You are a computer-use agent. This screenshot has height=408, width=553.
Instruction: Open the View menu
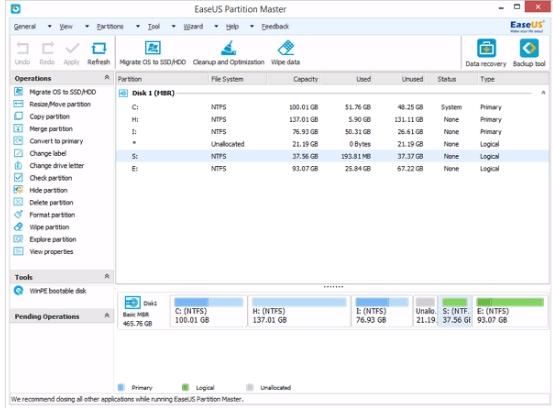pos(66,26)
